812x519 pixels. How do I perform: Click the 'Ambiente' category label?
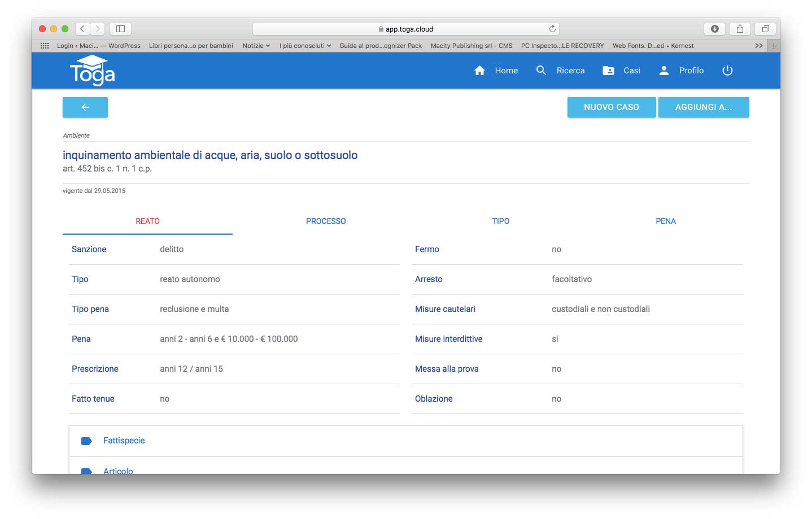76,135
